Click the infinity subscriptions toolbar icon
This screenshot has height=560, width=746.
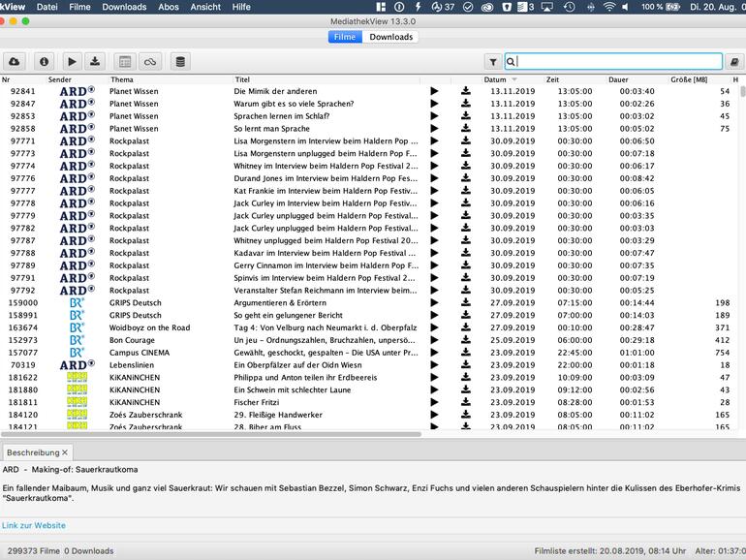(150, 61)
